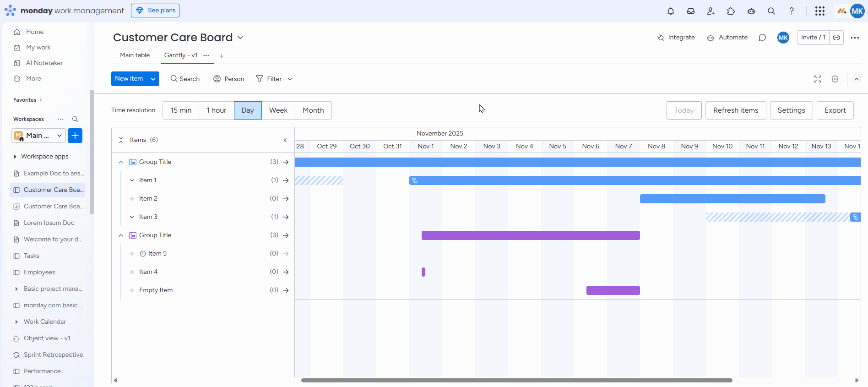Collapse the Items panel with the left chevron

click(285, 140)
